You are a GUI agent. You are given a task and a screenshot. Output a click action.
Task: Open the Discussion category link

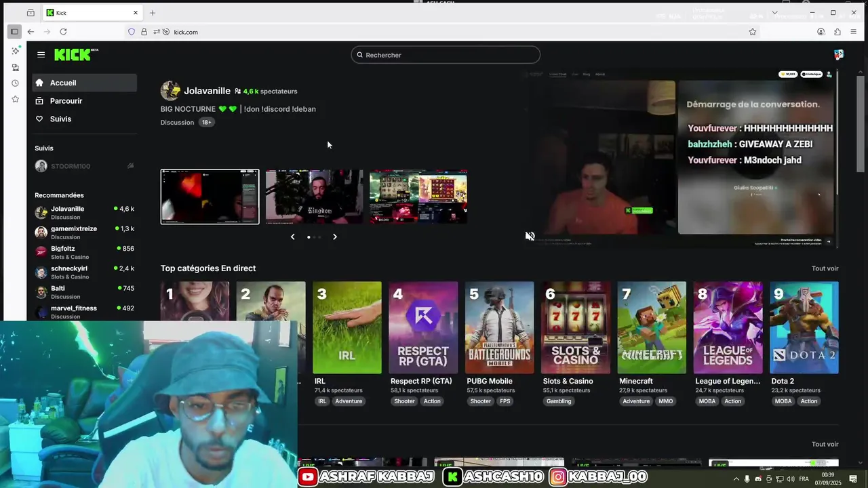[x=177, y=123]
